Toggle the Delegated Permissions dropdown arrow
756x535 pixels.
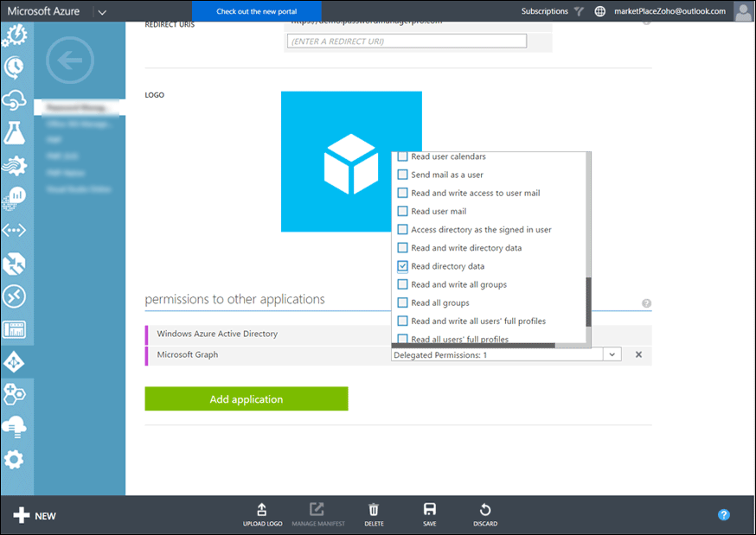[x=612, y=355]
